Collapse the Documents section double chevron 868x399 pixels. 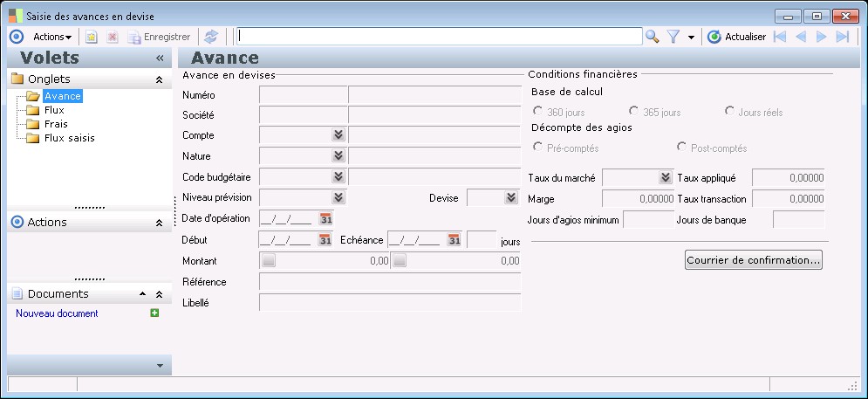(159, 294)
